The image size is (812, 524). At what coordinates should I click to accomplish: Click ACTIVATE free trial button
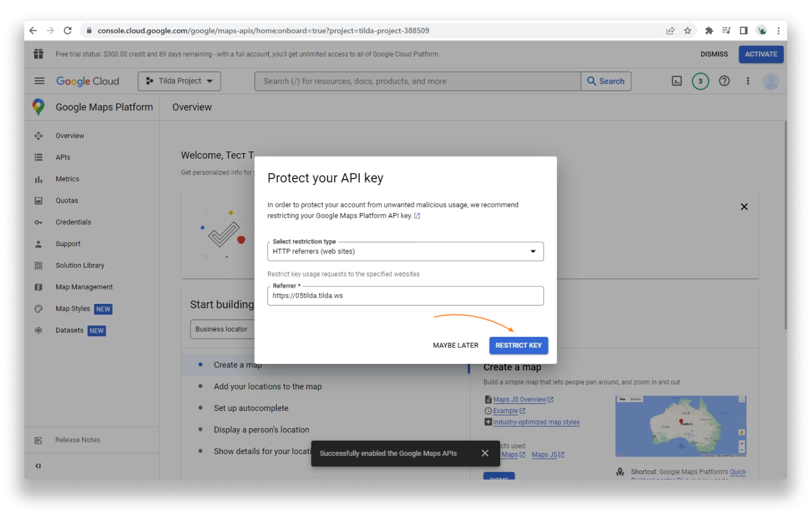coord(761,54)
